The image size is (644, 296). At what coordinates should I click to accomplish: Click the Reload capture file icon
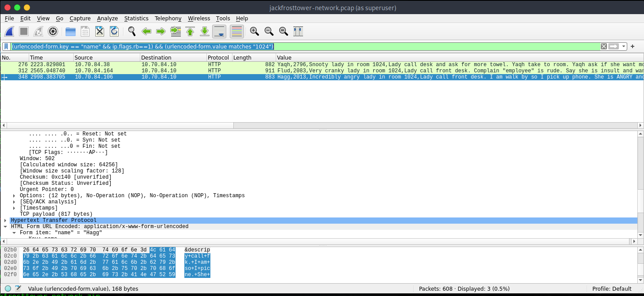click(x=114, y=31)
